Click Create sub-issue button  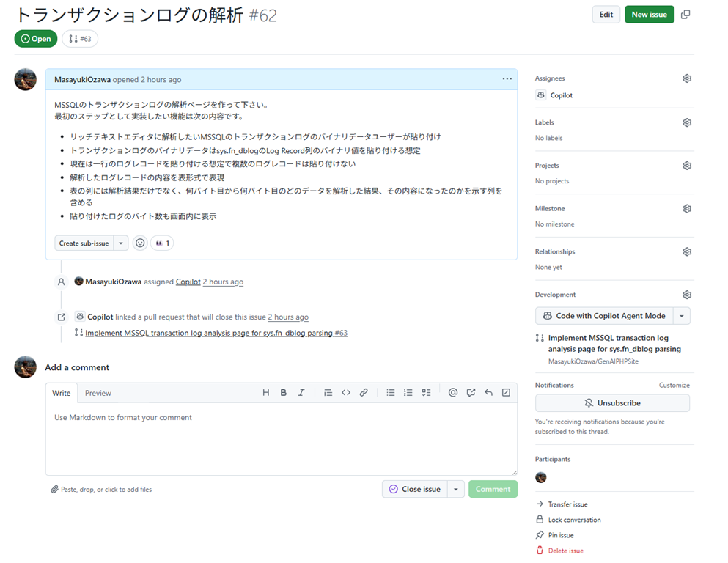point(84,243)
